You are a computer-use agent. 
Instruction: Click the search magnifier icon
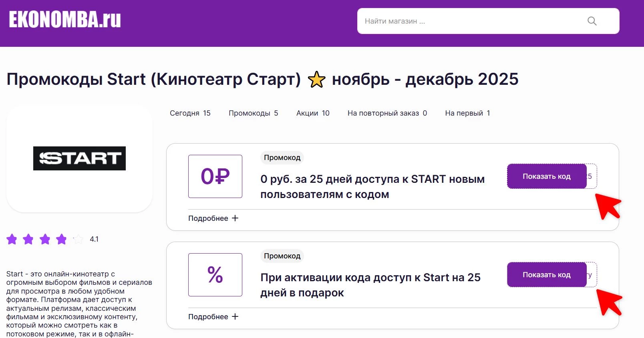pyautogui.click(x=592, y=21)
